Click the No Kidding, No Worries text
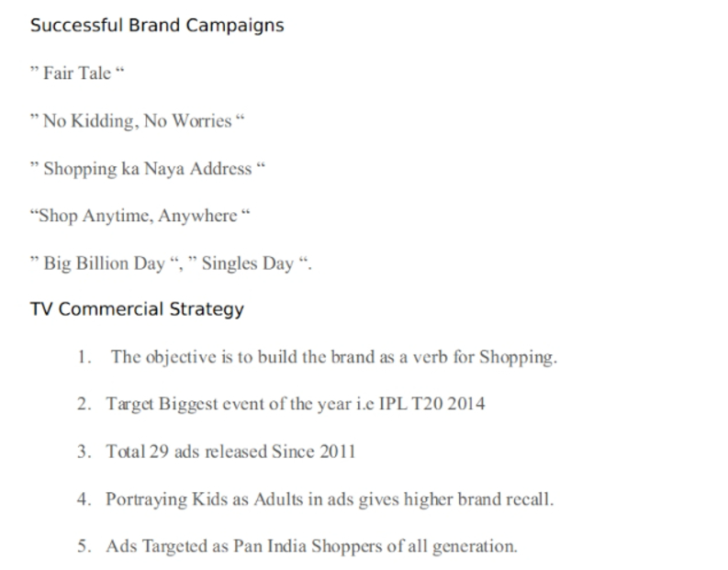Image resolution: width=728 pixels, height=570 pixels. [137, 120]
